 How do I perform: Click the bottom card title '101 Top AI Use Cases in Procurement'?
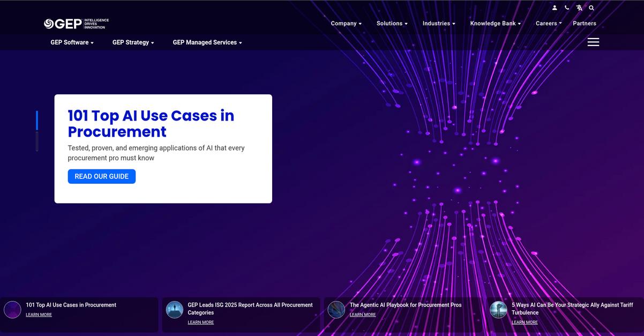pos(71,305)
